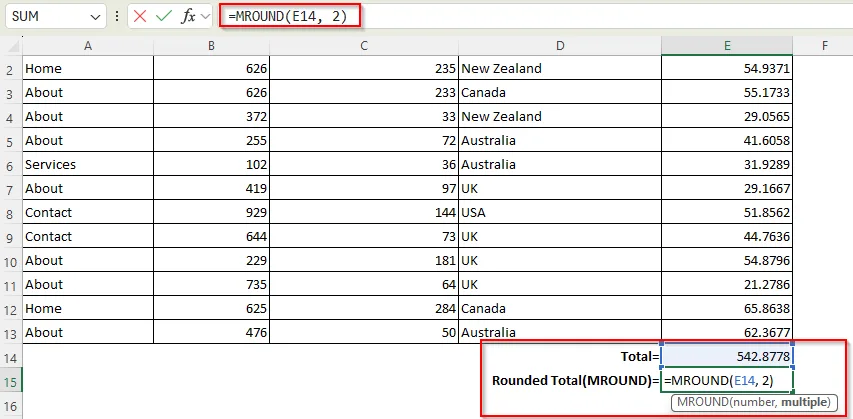Click Total cell showing 542.8778
Viewport: 853px width, 419px height.
[x=727, y=356]
